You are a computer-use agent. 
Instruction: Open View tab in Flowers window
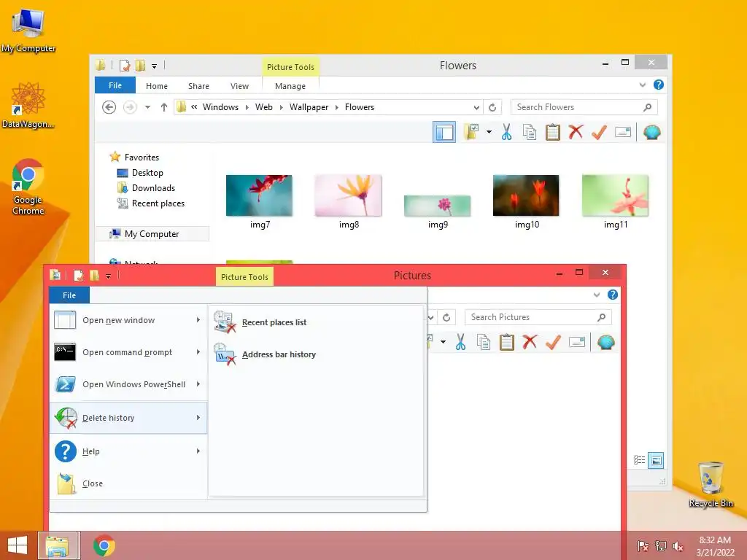coord(239,86)
